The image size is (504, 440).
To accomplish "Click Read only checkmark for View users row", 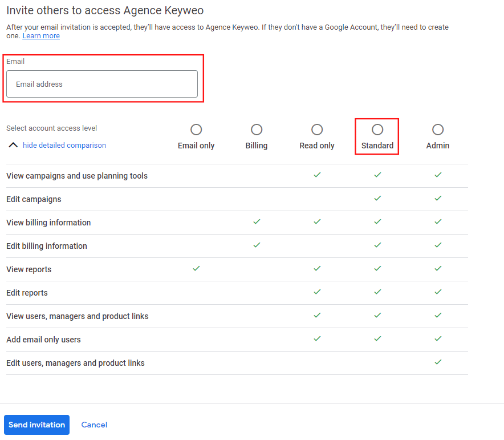I will click(317, 315).
